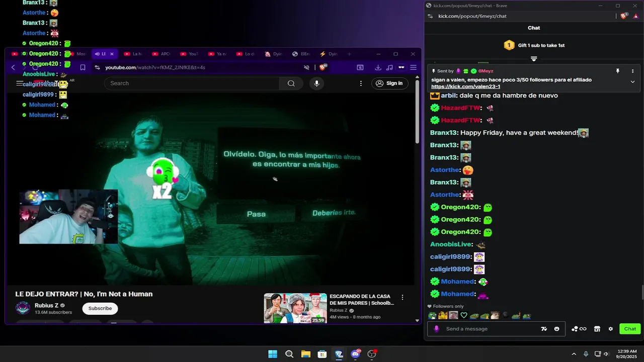
Task: Open options for ESCAPANDO recommended video
Action: 402,298
